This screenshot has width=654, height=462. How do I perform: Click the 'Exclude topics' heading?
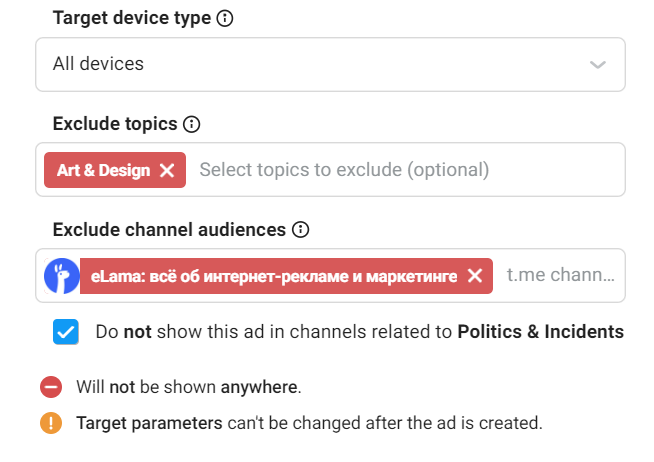(x=115, y=124)
